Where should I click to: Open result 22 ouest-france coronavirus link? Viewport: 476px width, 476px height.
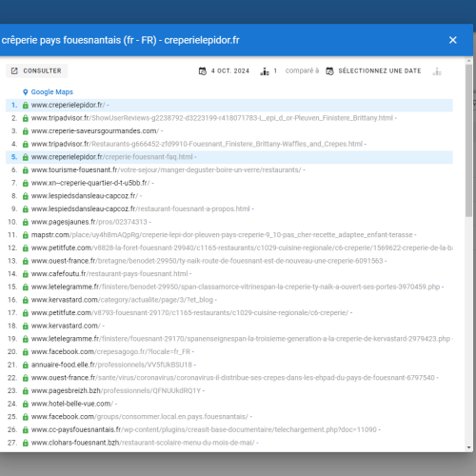[x=233, y=378]
